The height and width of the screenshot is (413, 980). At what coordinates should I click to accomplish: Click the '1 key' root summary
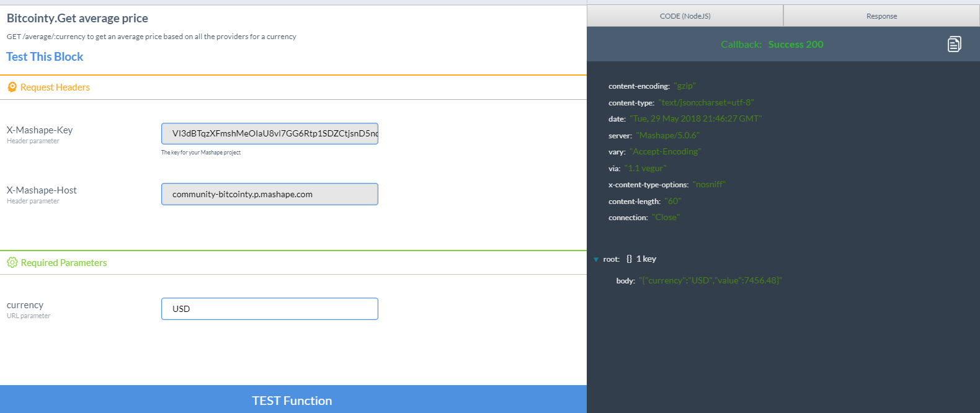[646, 259]
